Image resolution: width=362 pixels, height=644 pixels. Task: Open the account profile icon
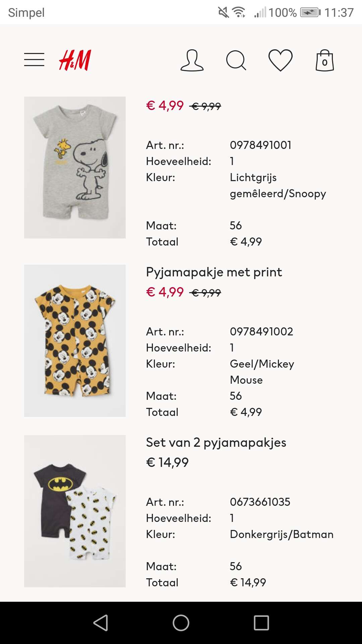(192, 60)
